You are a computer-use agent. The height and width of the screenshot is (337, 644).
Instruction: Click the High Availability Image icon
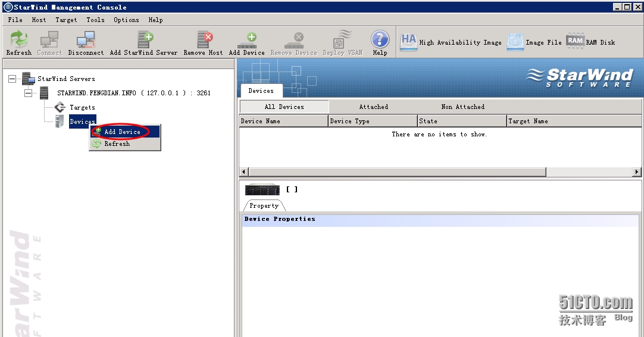point(409,42)
